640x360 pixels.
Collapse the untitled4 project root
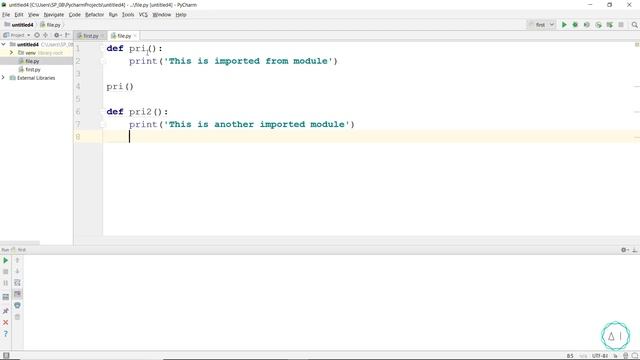[x=4, y=44]
